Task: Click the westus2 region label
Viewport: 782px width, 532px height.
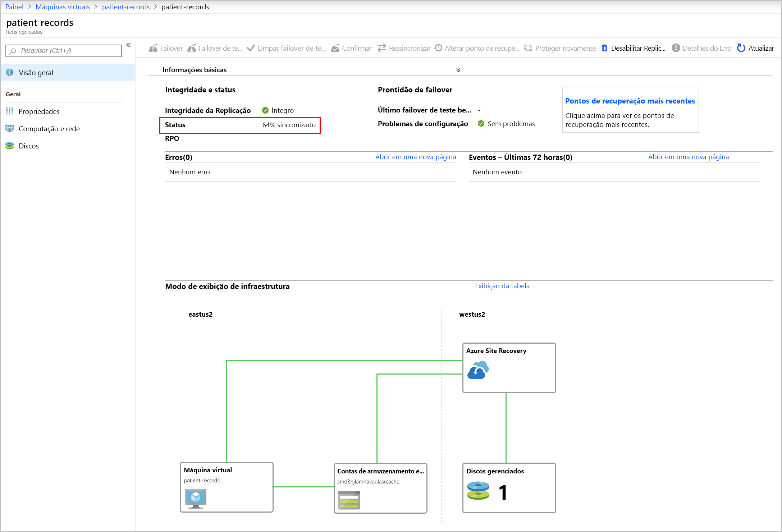Action: (x=472, y=315)
